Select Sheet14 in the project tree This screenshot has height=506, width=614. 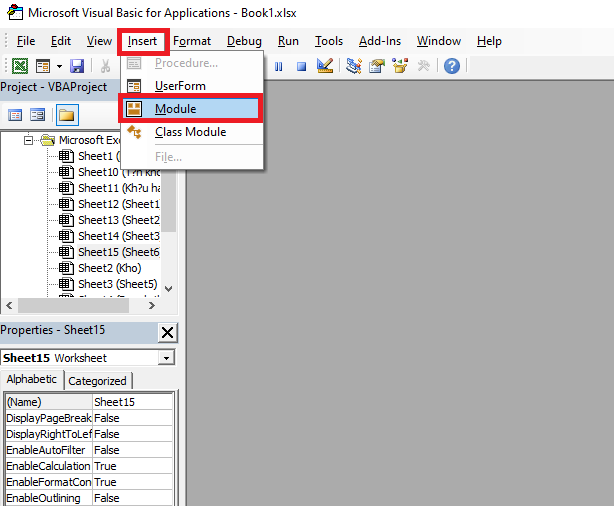119,236
